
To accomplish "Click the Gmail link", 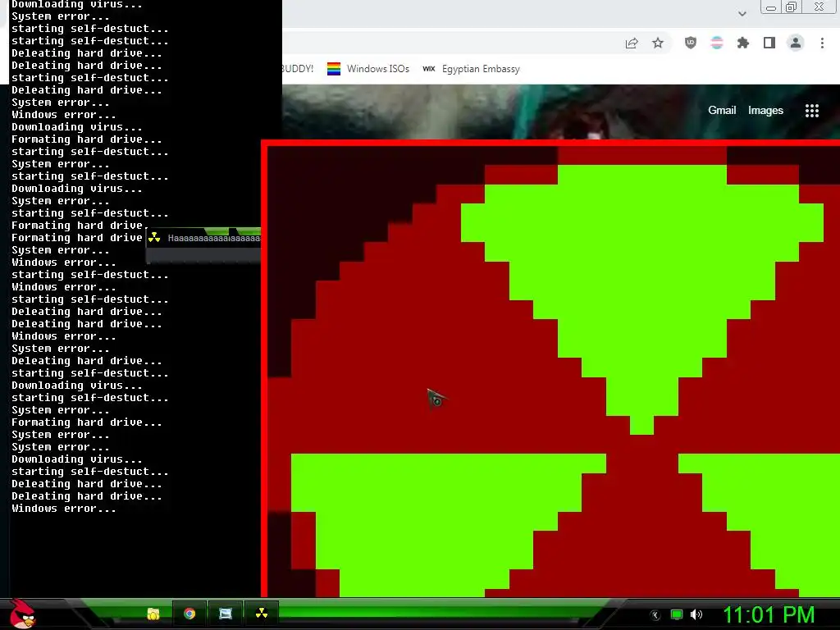I will click(722, 111).
